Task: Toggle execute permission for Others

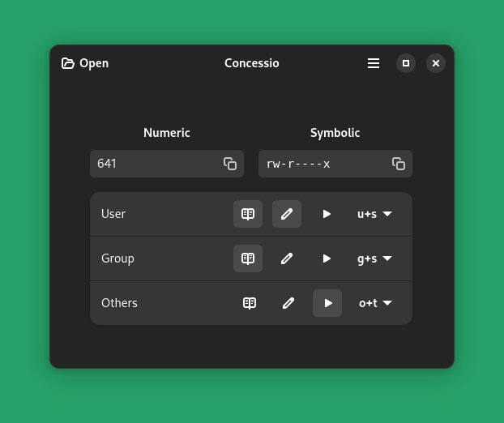Action: click(327, 303)
